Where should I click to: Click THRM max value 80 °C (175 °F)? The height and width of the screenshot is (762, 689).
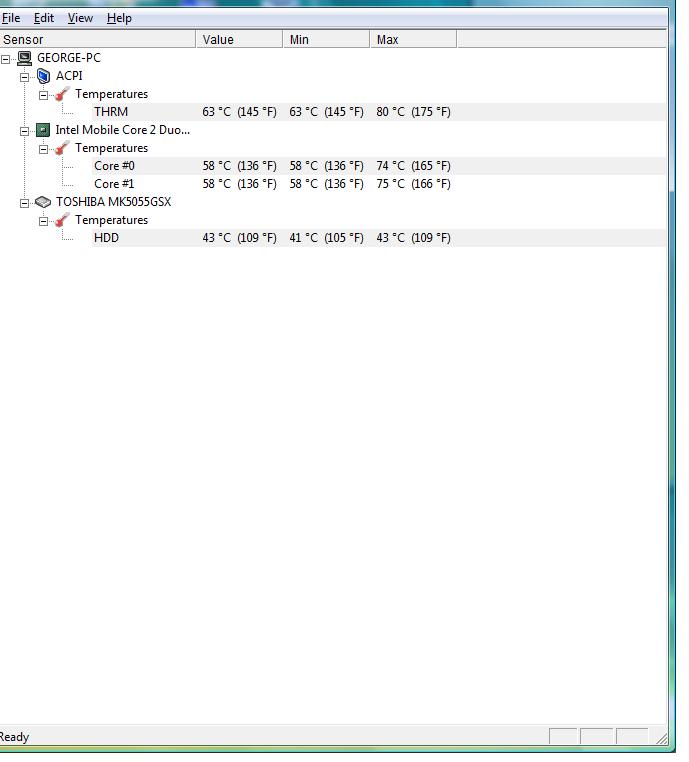[x=413, y=112]
